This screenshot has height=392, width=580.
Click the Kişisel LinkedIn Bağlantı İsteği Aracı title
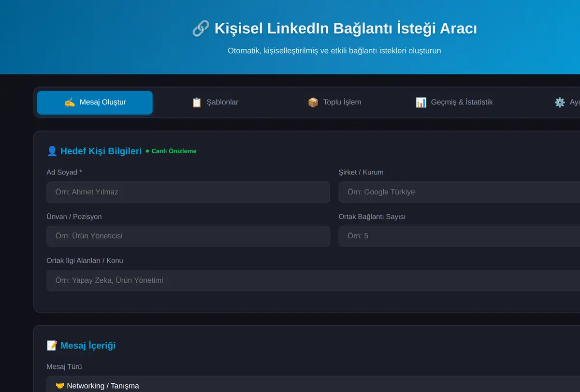[x=346, y=29]
